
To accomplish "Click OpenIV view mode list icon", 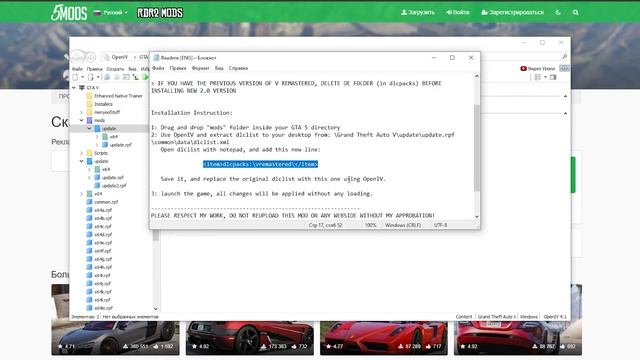I will coord(538,77).
